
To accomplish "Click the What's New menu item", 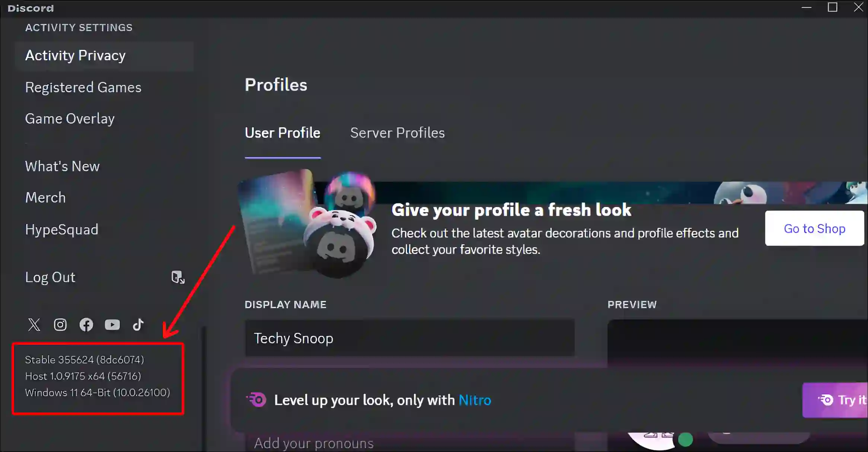I will tap(62, 166).
